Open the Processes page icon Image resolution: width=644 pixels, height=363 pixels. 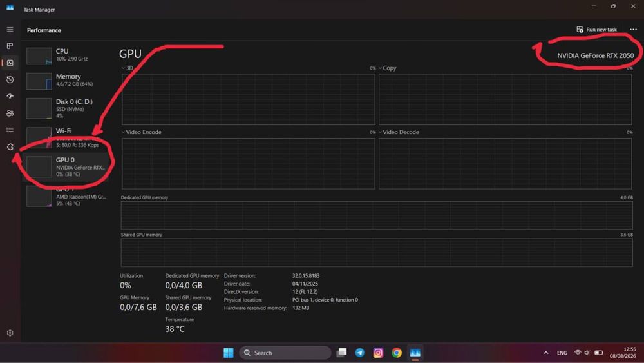[x=10, y=46]
